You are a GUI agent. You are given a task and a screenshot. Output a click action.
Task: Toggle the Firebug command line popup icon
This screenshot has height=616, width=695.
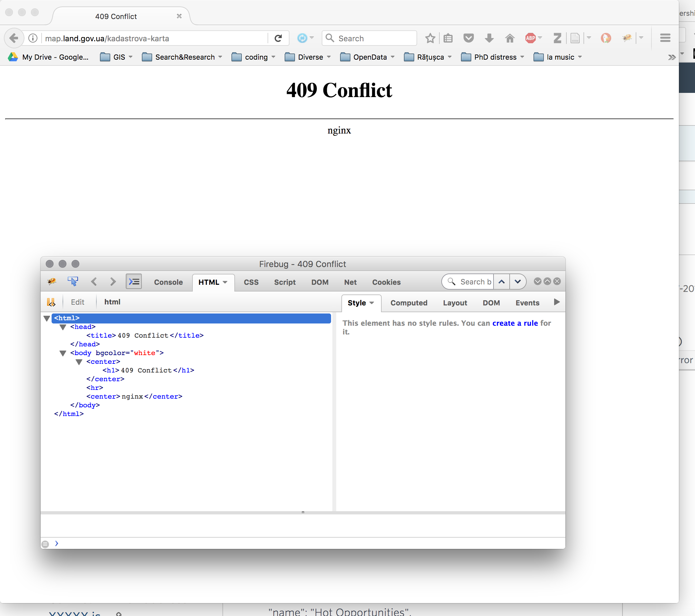[x=134, y=281]
